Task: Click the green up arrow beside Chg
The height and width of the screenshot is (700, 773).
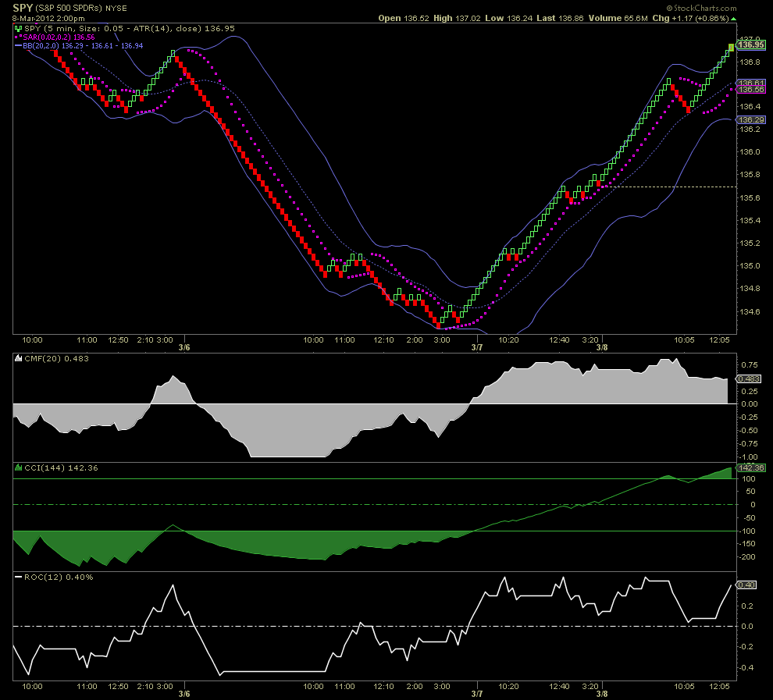Action: point(733,19)
